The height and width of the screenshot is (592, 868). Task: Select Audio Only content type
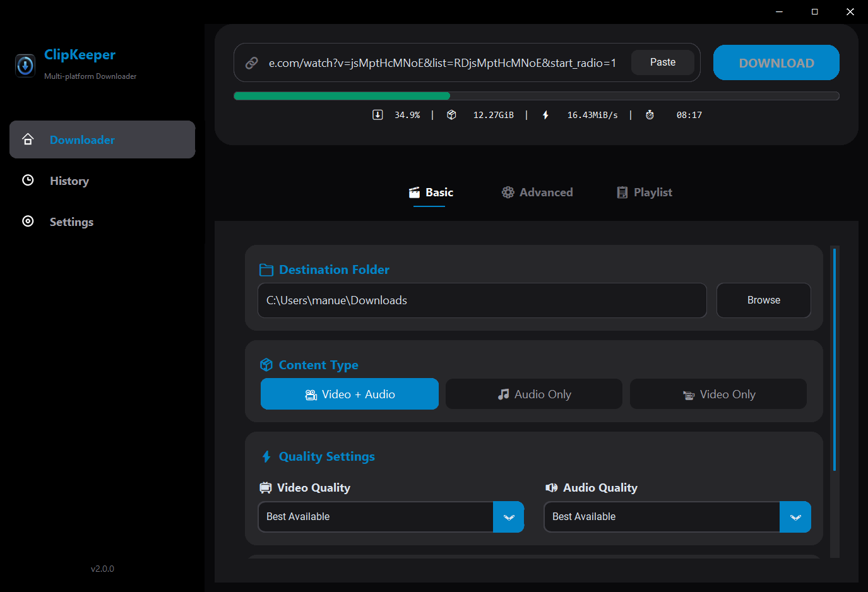(x=534, y=394)
